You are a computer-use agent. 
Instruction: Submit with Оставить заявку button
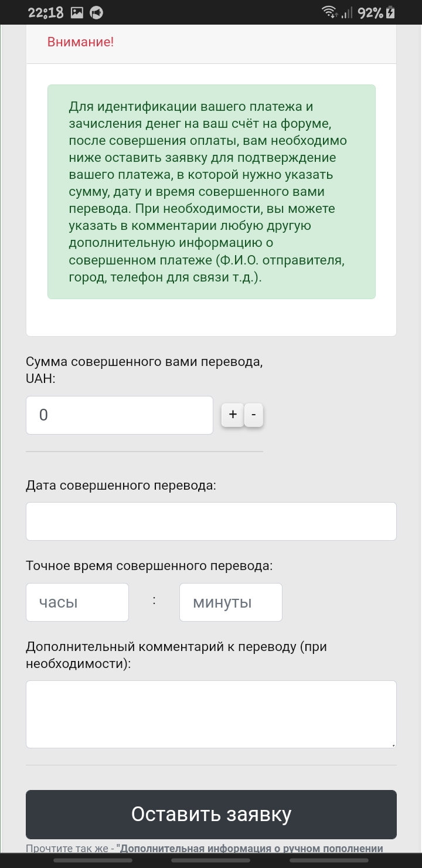211,814
